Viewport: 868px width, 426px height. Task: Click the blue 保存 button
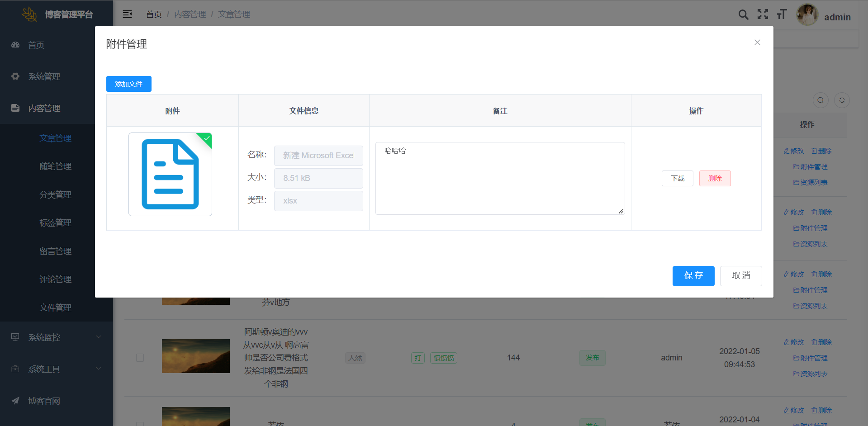click(693, 276)
